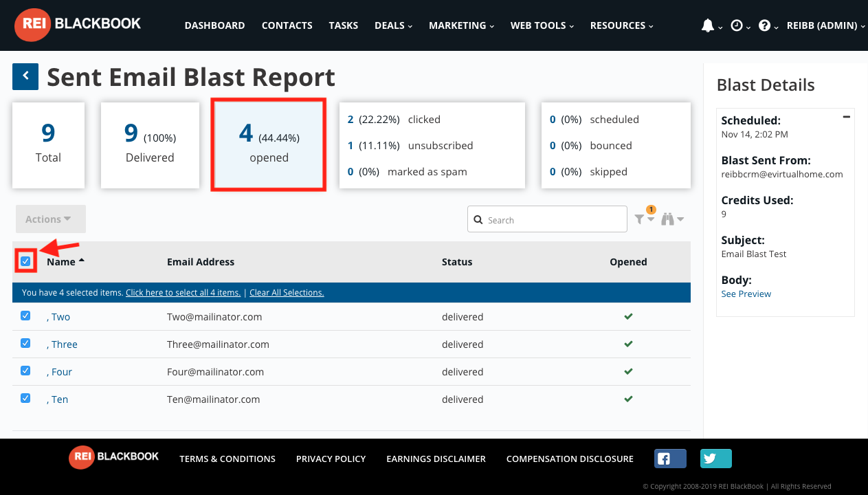Click the 0 marked as spam count
Image resolution: width=868 pixels, height=495 pixels.
[350, 172]
